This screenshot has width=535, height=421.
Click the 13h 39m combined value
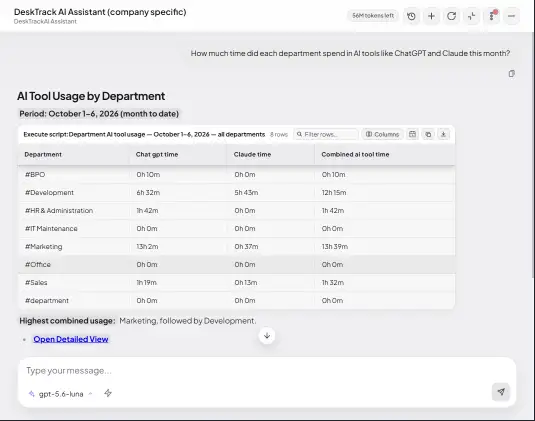pyautogui.click(x=335, y=247)
